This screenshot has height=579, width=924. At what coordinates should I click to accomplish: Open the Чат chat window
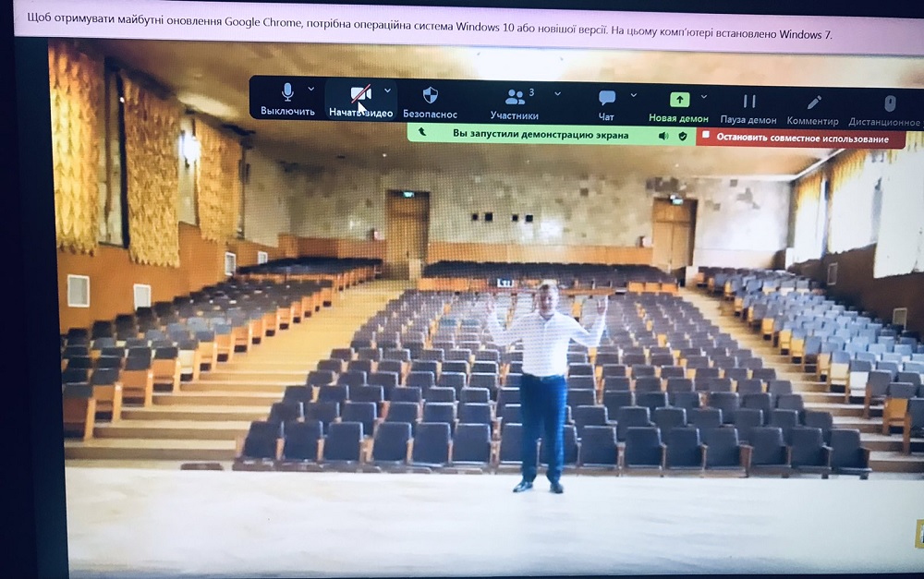[606, 106]
